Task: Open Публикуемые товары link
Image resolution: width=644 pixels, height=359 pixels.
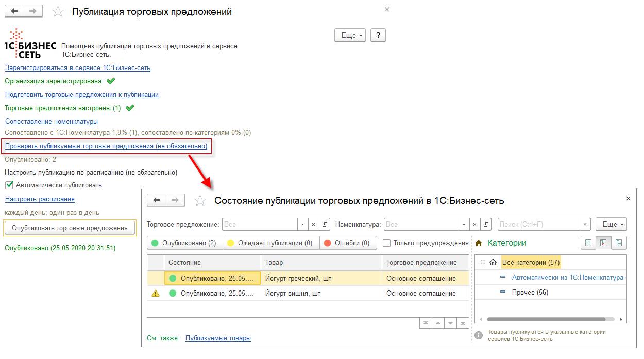Action: click(218, 338)
